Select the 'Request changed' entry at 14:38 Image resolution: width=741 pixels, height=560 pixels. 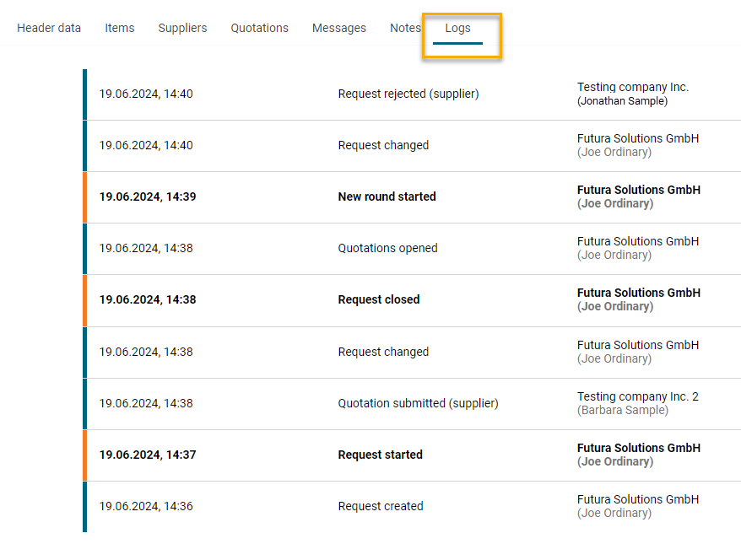383,352
